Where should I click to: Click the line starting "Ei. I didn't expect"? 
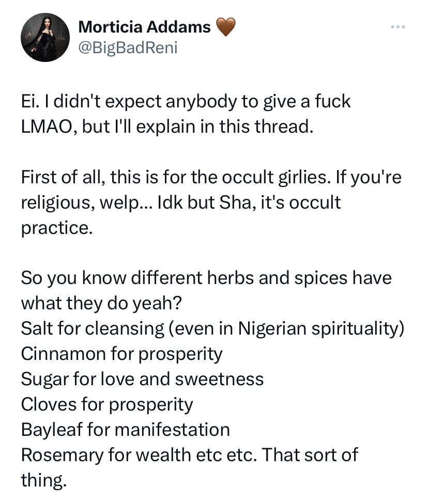click(186, 102)
